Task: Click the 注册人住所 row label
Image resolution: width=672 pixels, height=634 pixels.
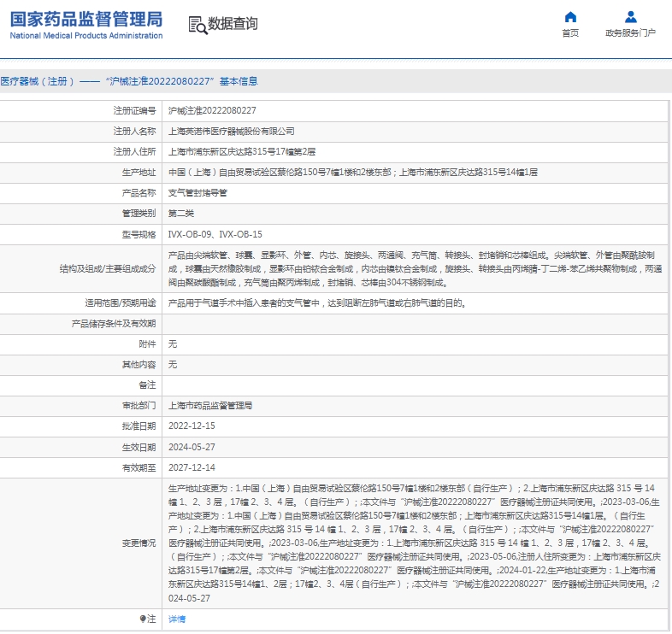Action: (x=134, y=151)
